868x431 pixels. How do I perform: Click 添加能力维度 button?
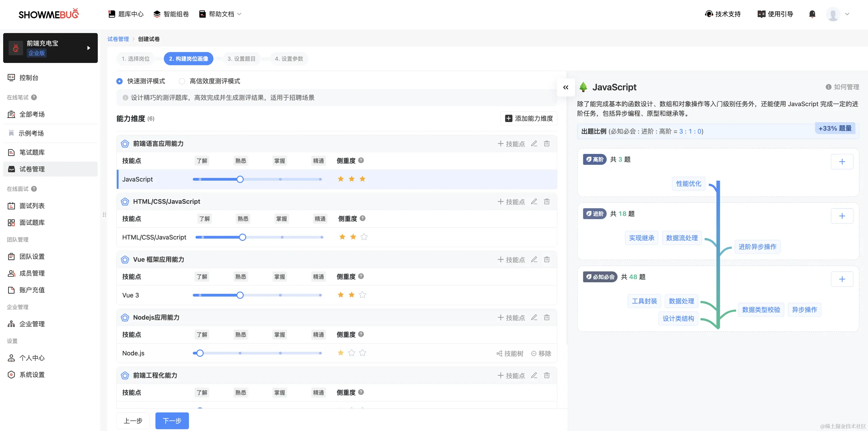tap(529, 118)
